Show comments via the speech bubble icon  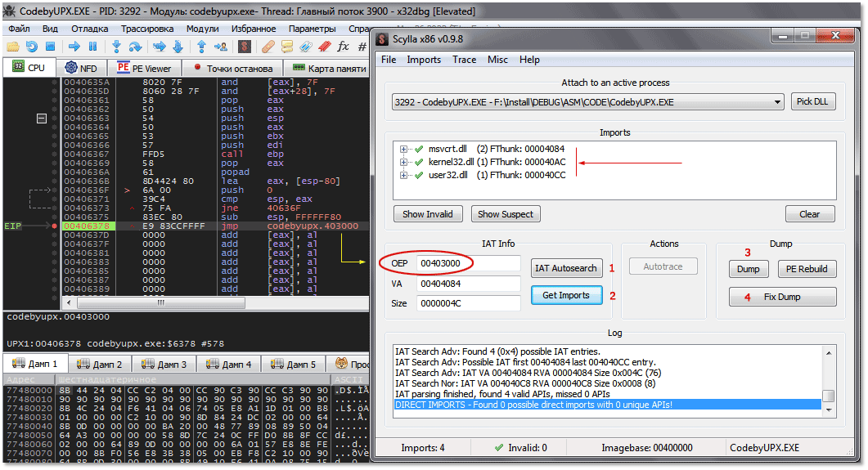pyautogui.click(x=287, y=47)
